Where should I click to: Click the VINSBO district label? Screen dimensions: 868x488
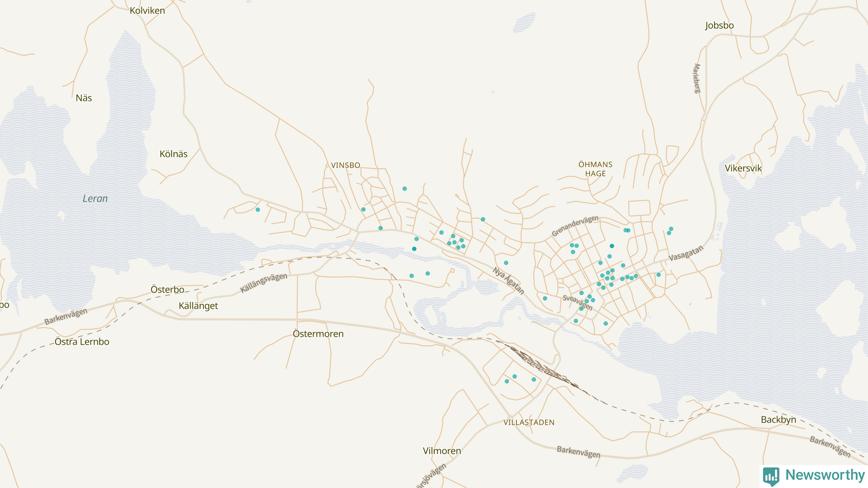pyautogui.click(x=346, y=165)
